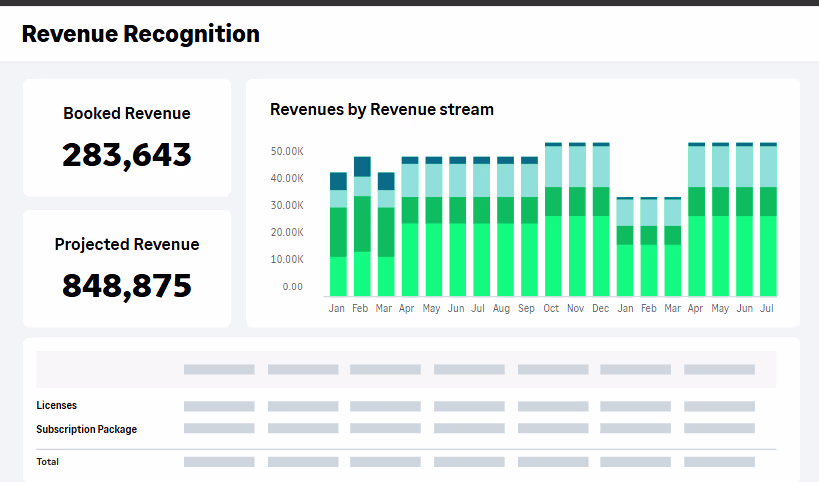Select the Licenses row label
This screenshot has width=819, height=482.
tap(57, 406)
